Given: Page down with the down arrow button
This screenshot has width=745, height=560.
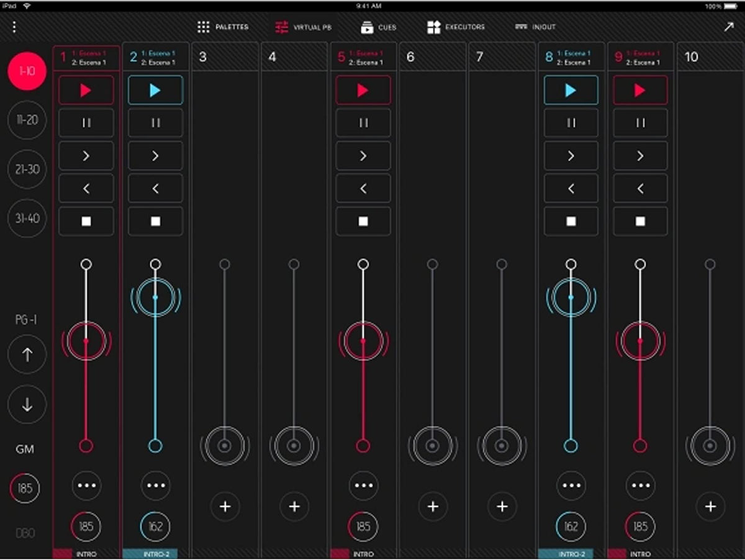Looking at the screenshot, I should pos(27,404).
